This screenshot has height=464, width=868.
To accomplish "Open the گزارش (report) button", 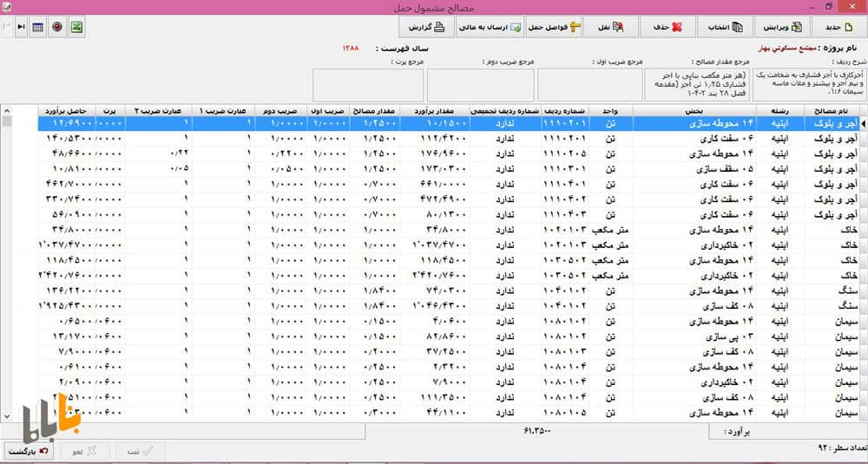I will [x=426, y=27].
